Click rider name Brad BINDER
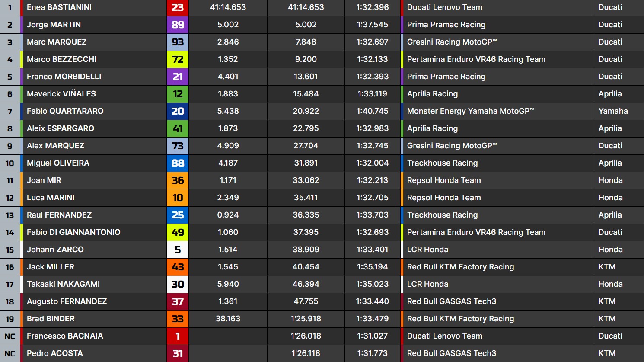 (x=51, y=319)
